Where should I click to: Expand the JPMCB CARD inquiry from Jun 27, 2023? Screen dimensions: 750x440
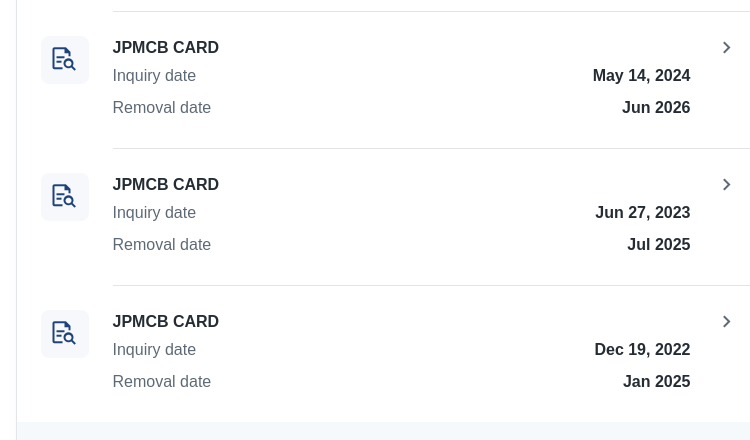[x=726, y=185]
